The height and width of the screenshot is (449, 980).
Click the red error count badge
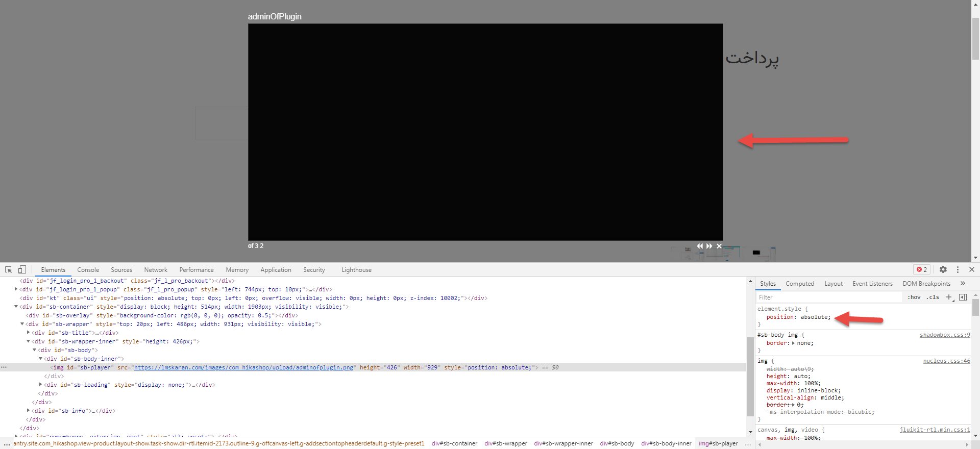tap(922, 269)
